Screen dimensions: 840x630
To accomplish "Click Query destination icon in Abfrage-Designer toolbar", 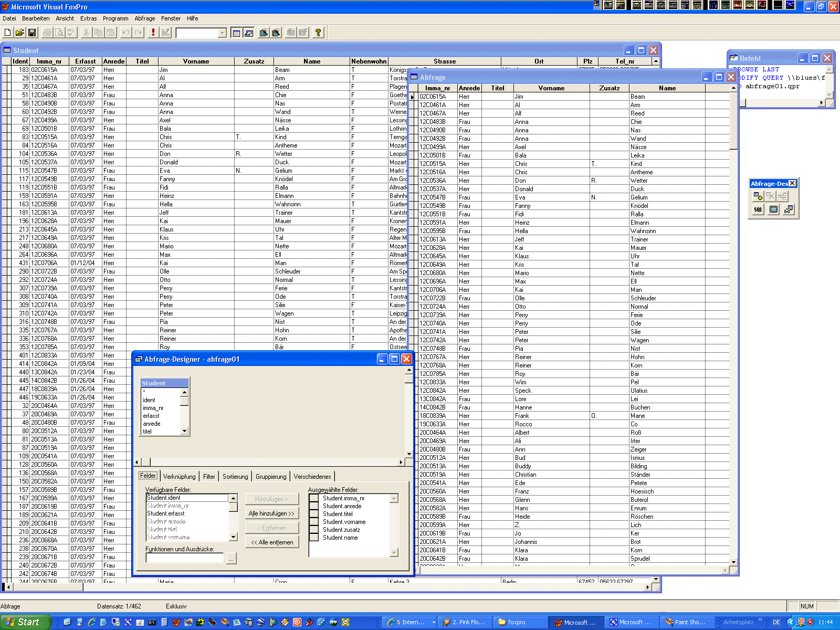I will click(789, 209).
